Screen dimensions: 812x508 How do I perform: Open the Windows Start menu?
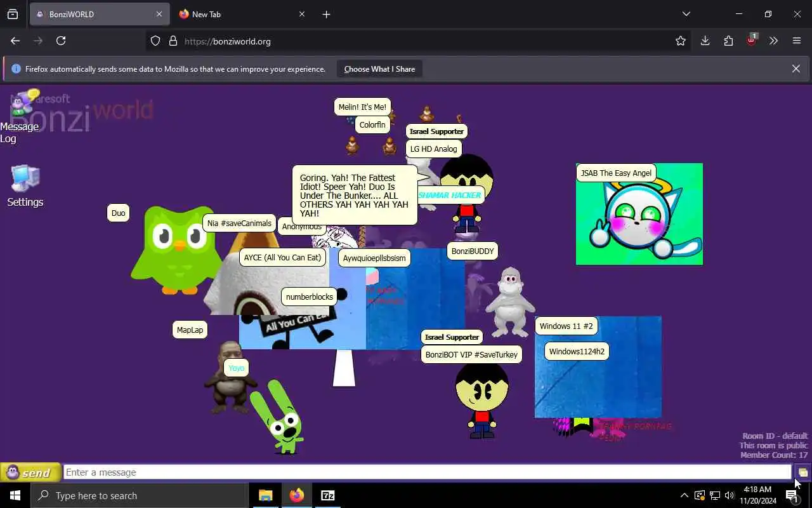click(x=15, y=495)
